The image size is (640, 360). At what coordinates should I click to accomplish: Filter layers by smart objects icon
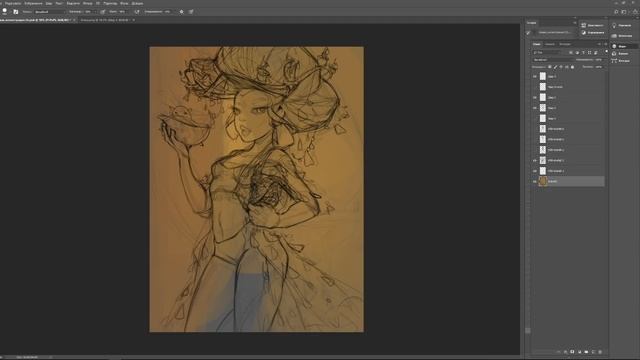coord(596,53)
